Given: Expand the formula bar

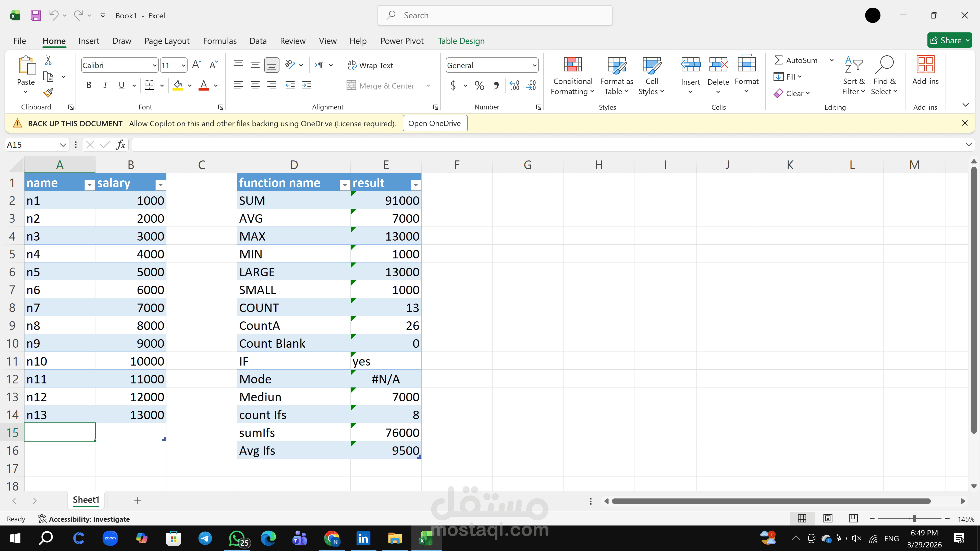Looking at the screenshot, I should (x=969, y=144).
